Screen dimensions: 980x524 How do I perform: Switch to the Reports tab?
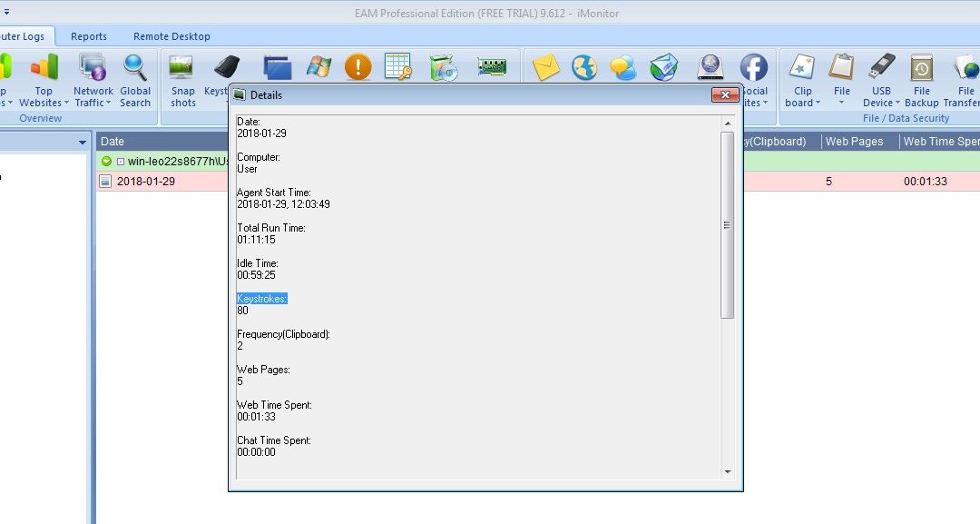(89, 36)
